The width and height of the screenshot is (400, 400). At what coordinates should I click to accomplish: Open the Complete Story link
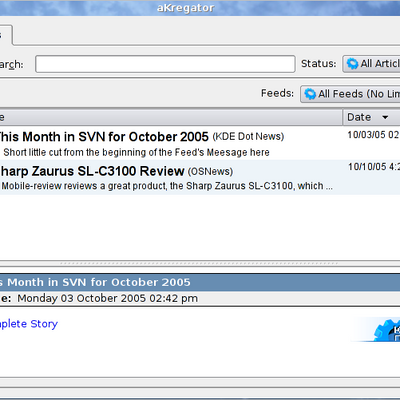29,324
